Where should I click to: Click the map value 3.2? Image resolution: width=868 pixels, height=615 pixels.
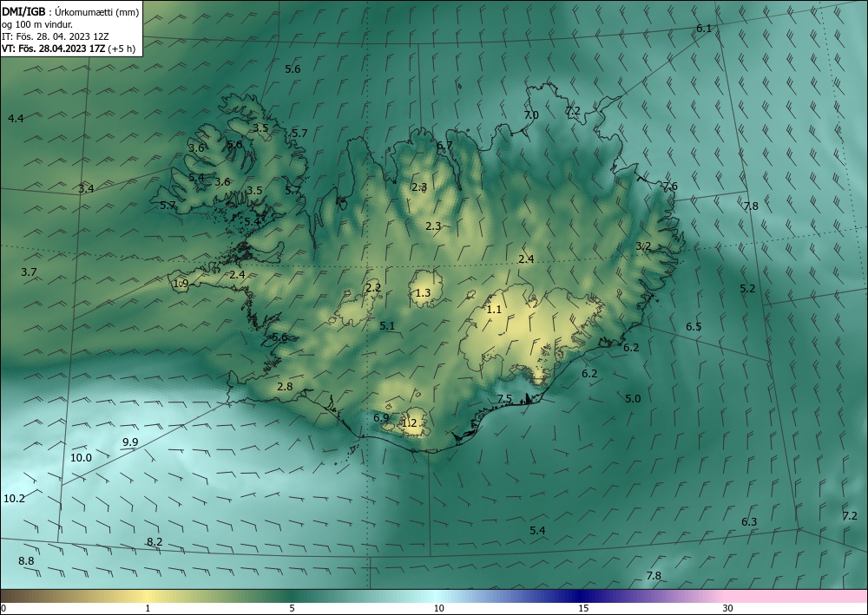tap(643, 246)
